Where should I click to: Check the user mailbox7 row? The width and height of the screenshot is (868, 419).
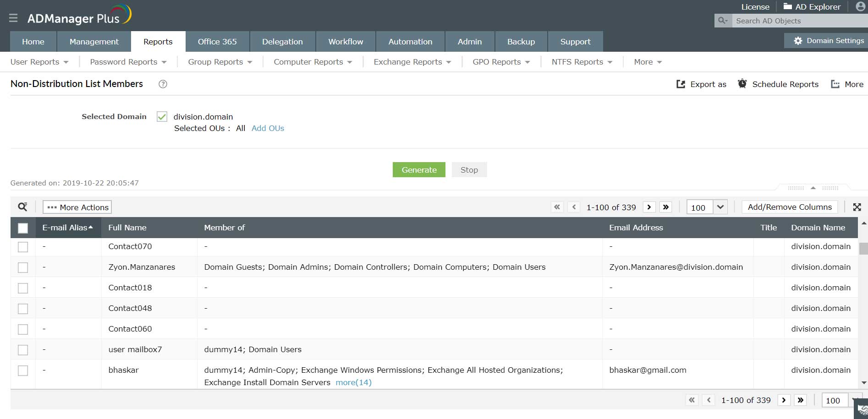23,350
